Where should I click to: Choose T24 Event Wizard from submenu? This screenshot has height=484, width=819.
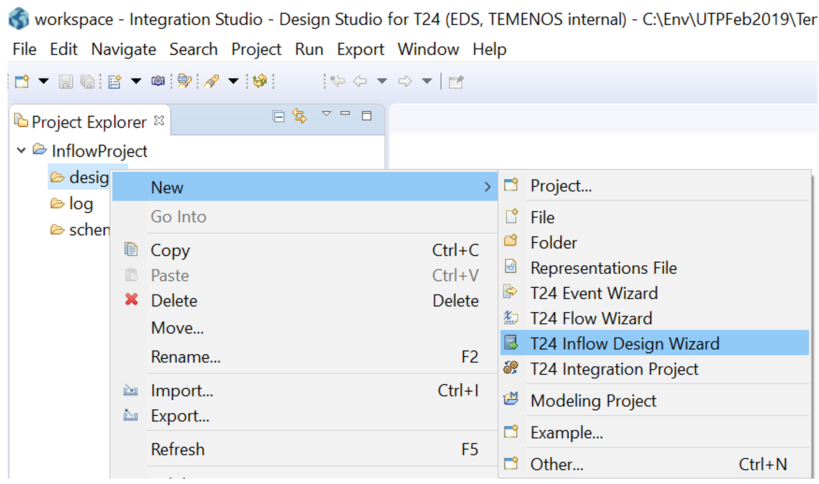point(593,293)
